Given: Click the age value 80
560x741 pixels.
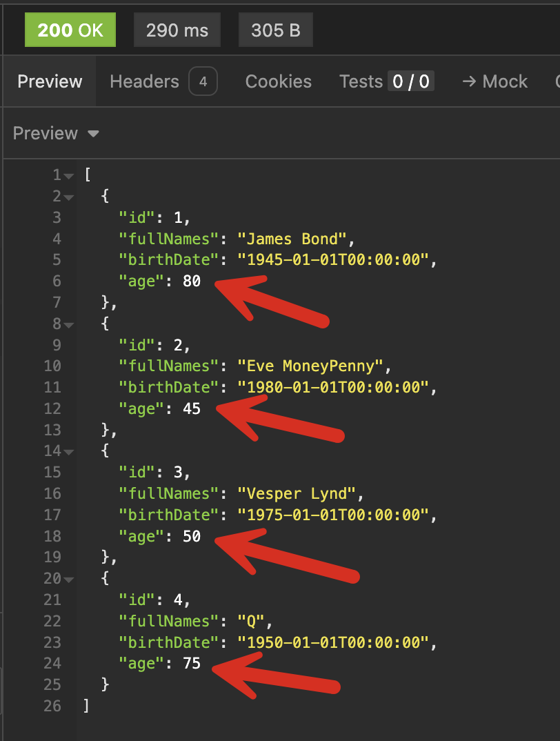Looking at the screenshot, I should tap(191, 281).
